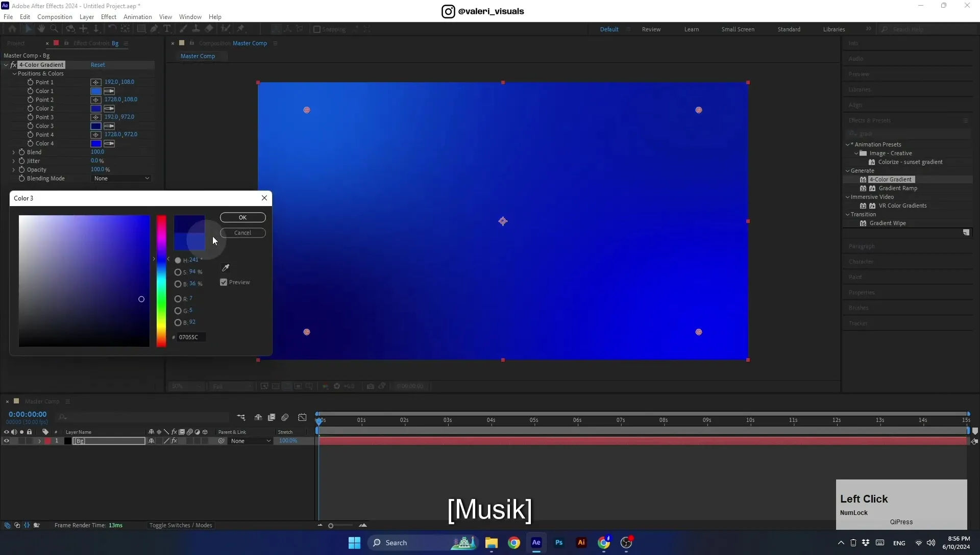
Task: Switch to the Review workspace
Action: click(651, 29)
